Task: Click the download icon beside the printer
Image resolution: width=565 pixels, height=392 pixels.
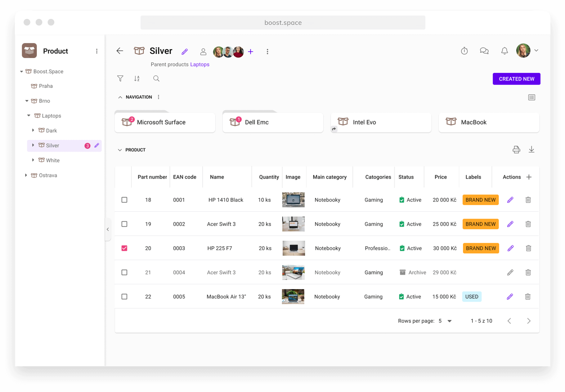Action: point(532,149)
